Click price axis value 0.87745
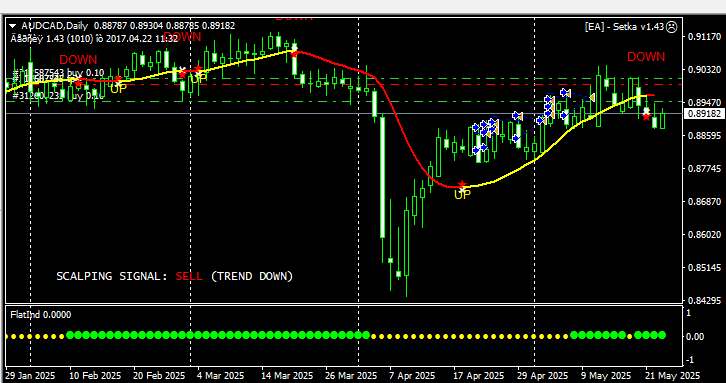The image size is (726, 383). pos(704,169)
